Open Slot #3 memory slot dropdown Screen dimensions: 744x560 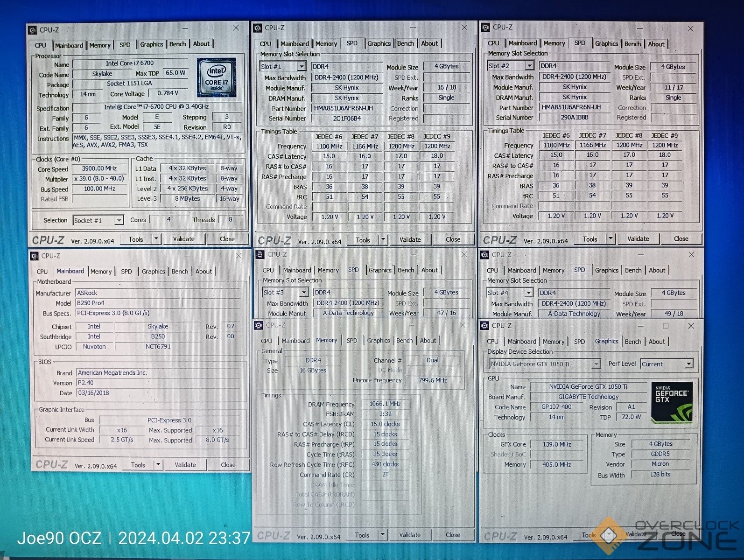304,293
